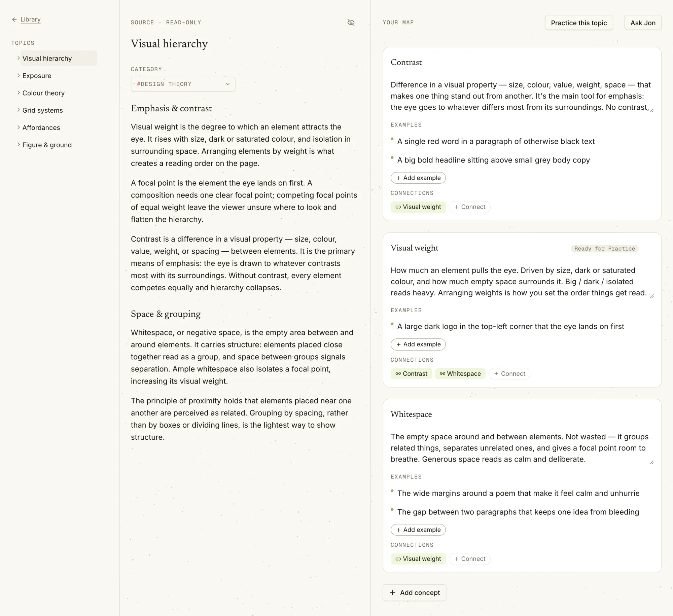Click the Ready for Practice badge
This screenshot has height=616, width=673.
coord(604,249)
